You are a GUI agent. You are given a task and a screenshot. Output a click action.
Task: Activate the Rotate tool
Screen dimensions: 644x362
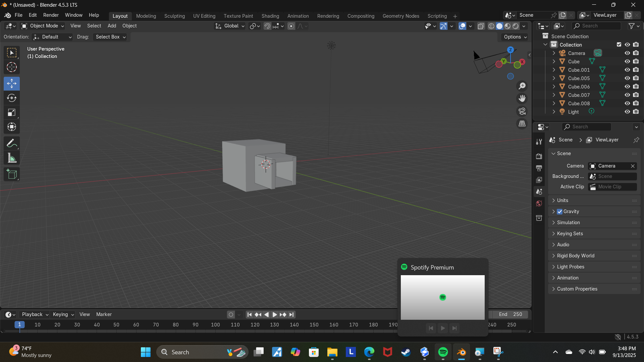point(12,98)
